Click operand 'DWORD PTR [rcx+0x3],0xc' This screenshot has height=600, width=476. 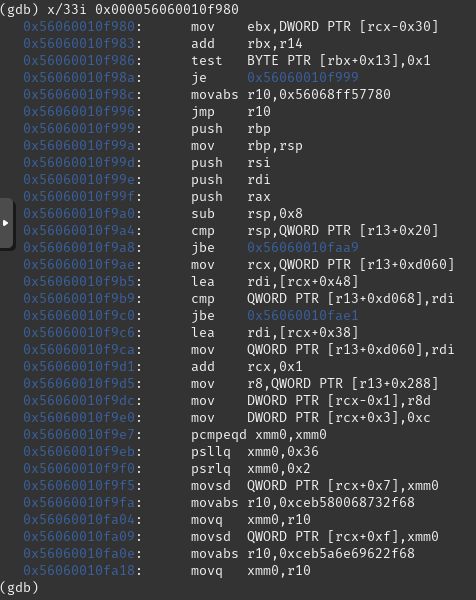pos(339,417)
